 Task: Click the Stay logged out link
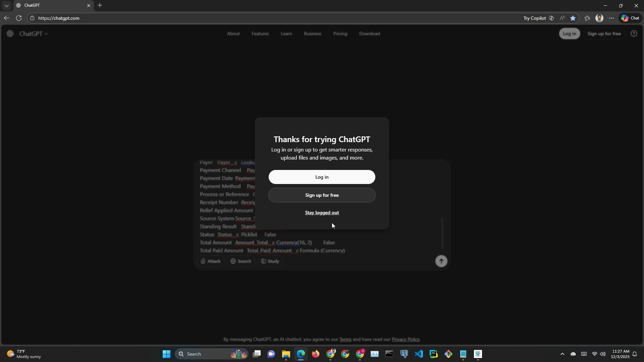coord(322,213)
